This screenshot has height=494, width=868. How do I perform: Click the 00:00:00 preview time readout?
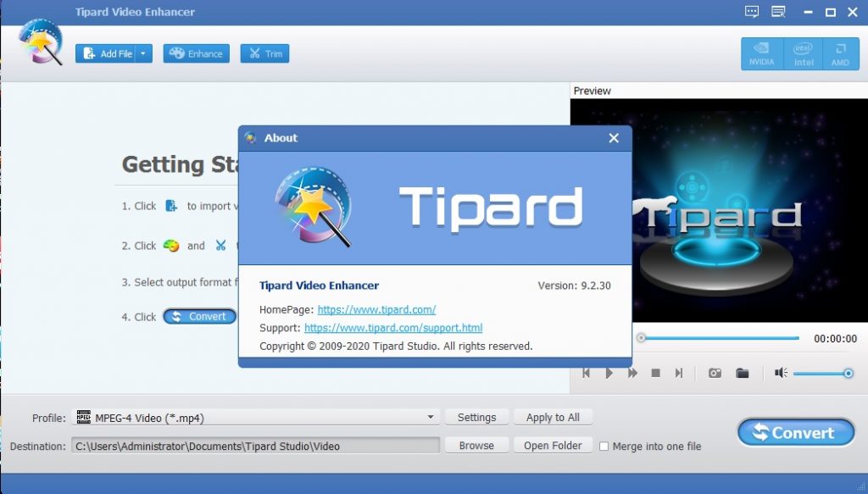coord(835,339)
